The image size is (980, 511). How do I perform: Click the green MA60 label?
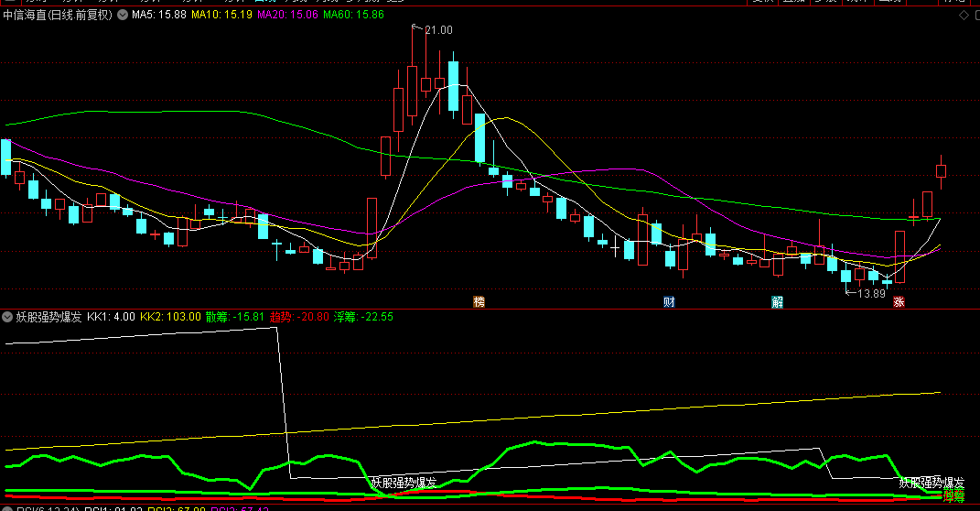(x=353, y=16)
